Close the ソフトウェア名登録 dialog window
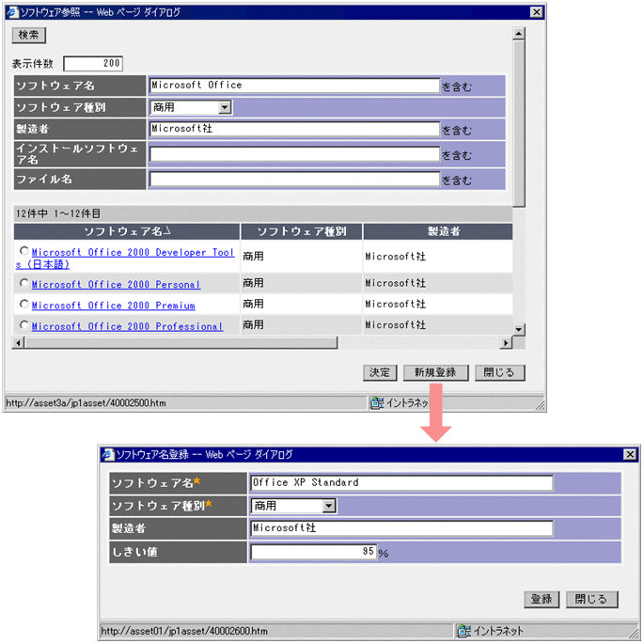 point(630,454)
